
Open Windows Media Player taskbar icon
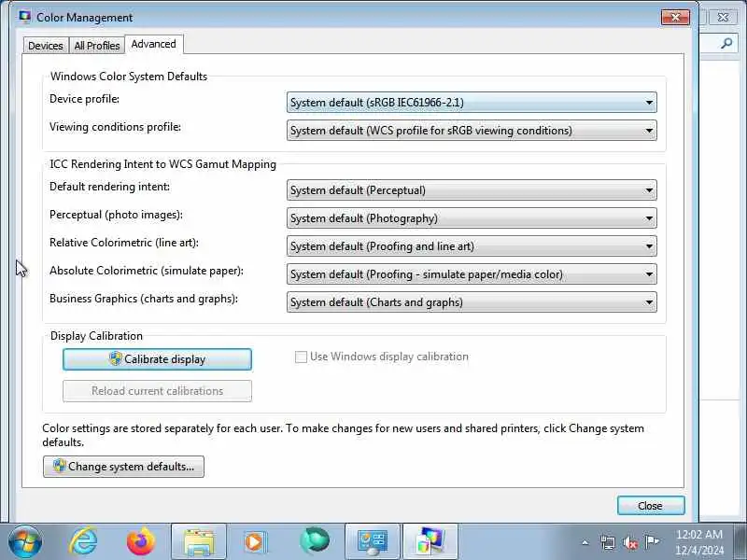[256, 541]
